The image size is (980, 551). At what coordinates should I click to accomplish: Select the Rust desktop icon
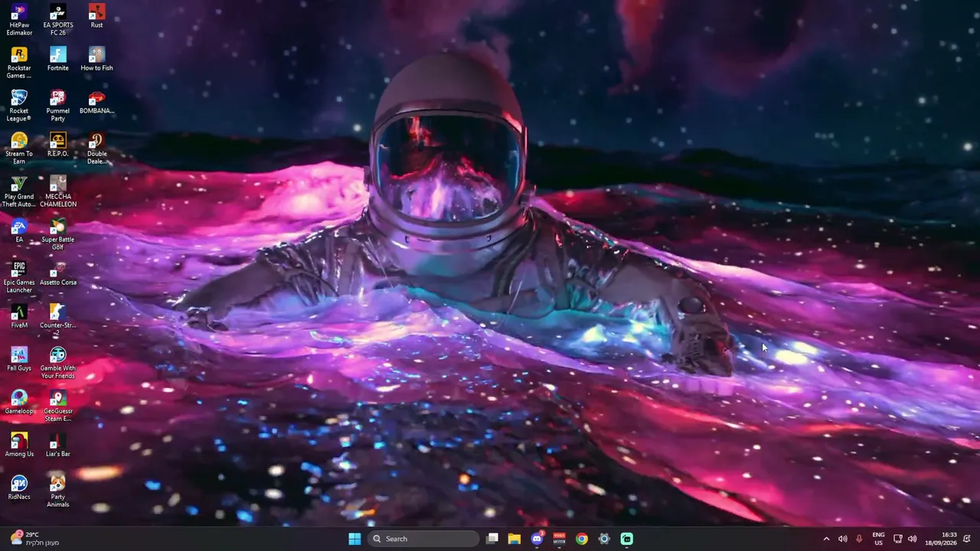(x=96, y=16)
